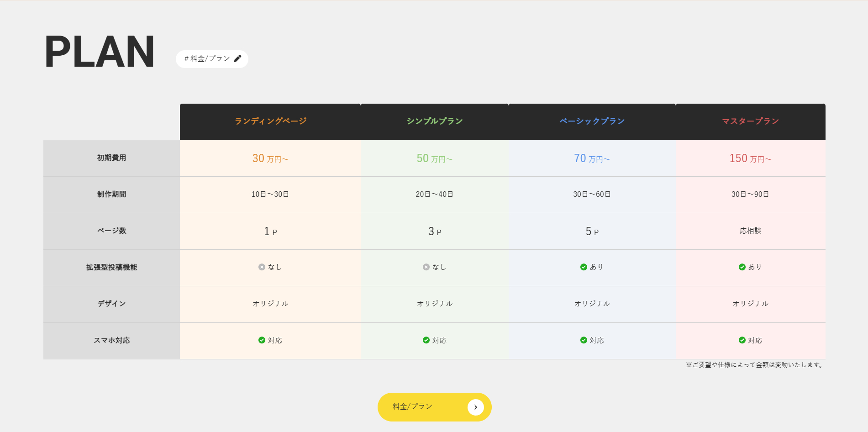Click the 10日~30日 period cell

click(270, 195)
